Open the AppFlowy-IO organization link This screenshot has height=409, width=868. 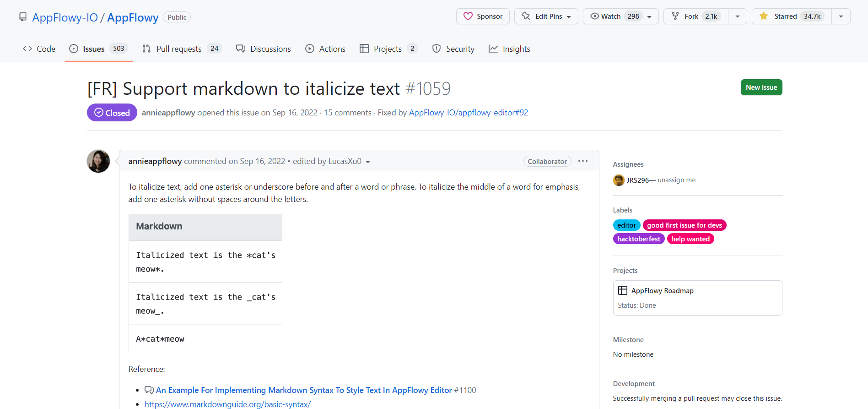(65, 17)
